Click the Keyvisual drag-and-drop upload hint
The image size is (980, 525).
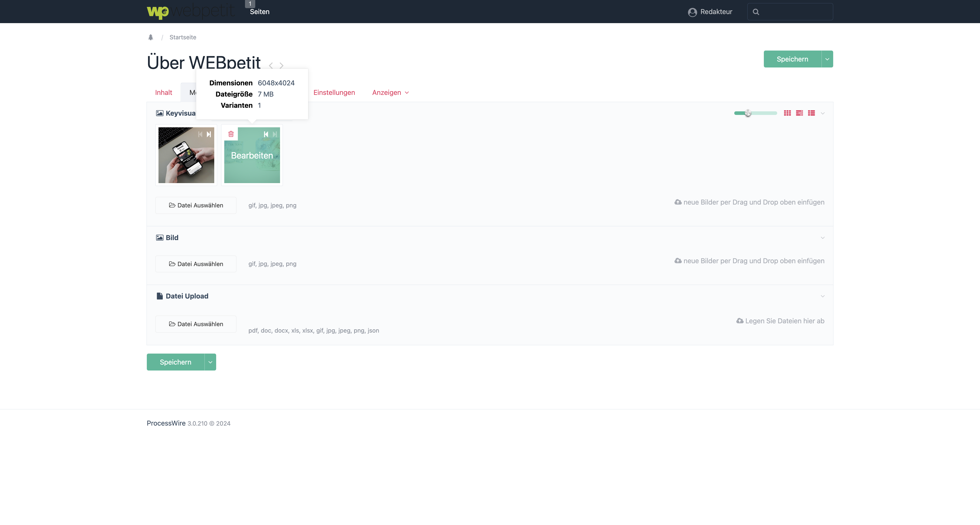click(750, 202)
